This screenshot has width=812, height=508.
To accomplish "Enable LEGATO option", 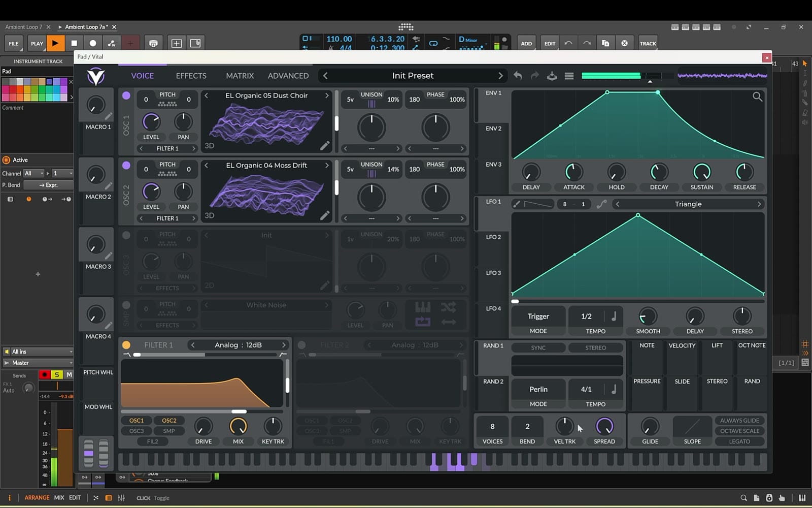I will pyautogui.click(x=739, y=441).
